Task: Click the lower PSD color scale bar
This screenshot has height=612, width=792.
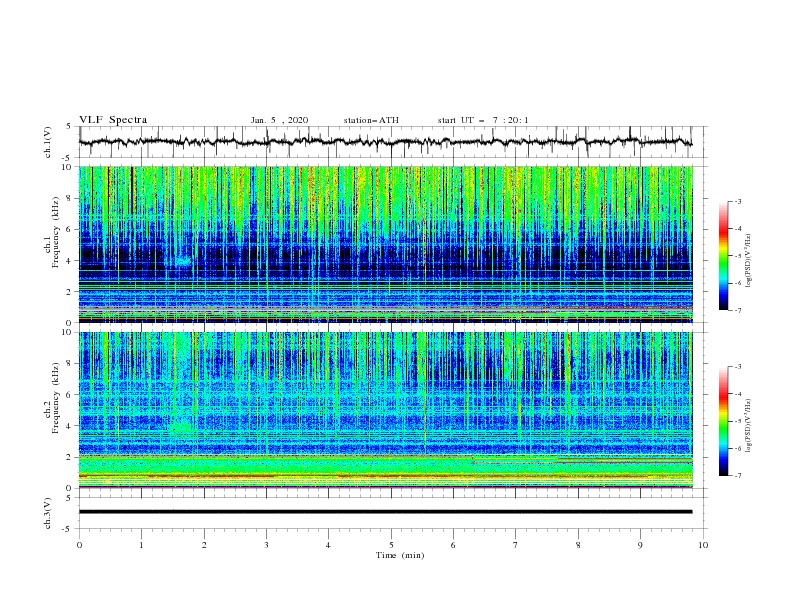Action: [723, 421]
